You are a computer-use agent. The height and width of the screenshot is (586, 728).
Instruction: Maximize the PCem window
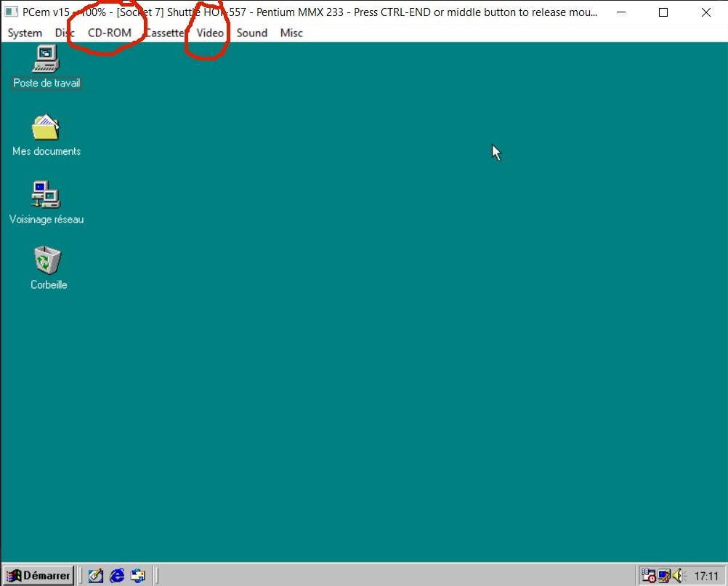click(x=663, y=12)
